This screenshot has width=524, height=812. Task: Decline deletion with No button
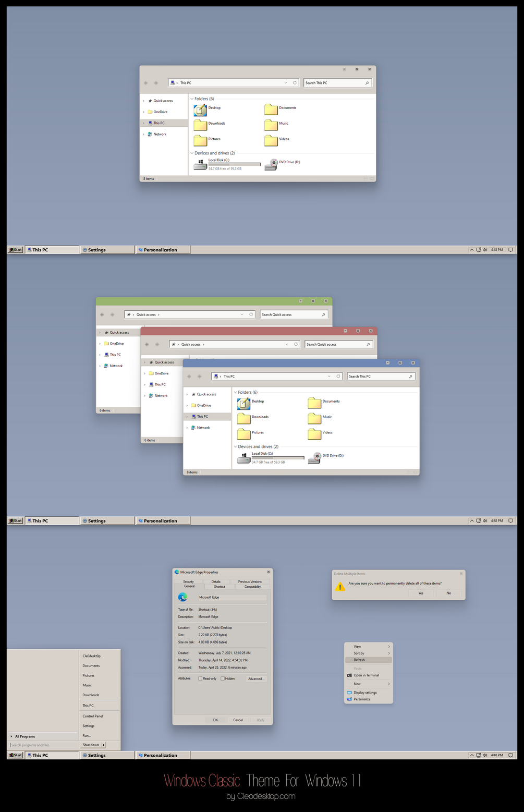448,593
